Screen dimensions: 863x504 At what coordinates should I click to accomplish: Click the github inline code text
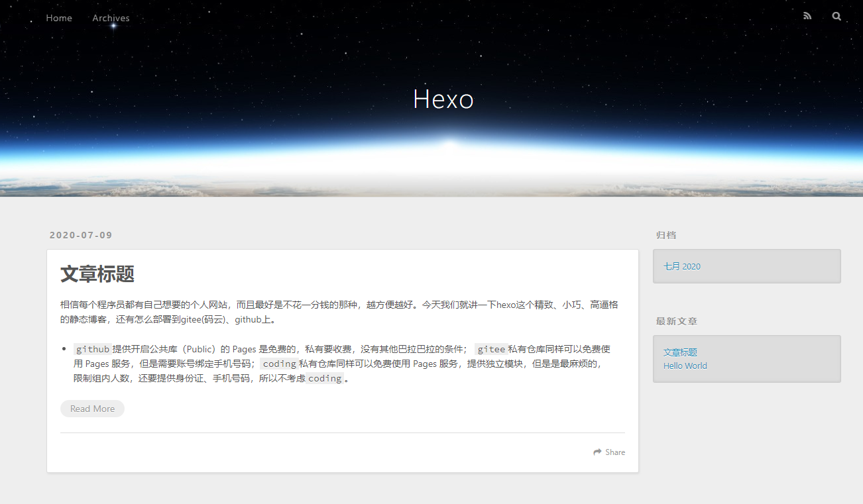[92, 349]
